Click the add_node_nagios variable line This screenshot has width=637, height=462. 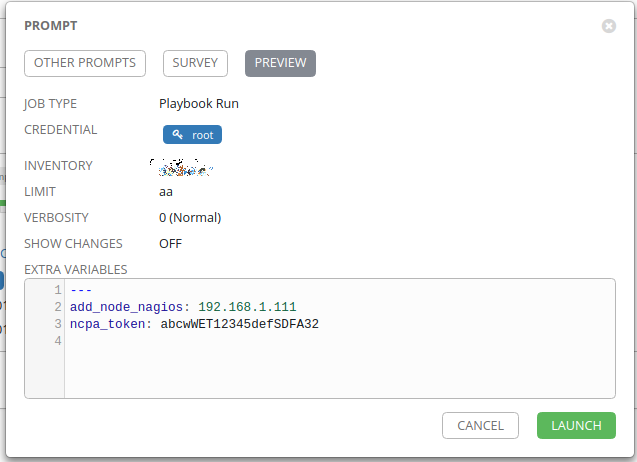click(183, 307)
